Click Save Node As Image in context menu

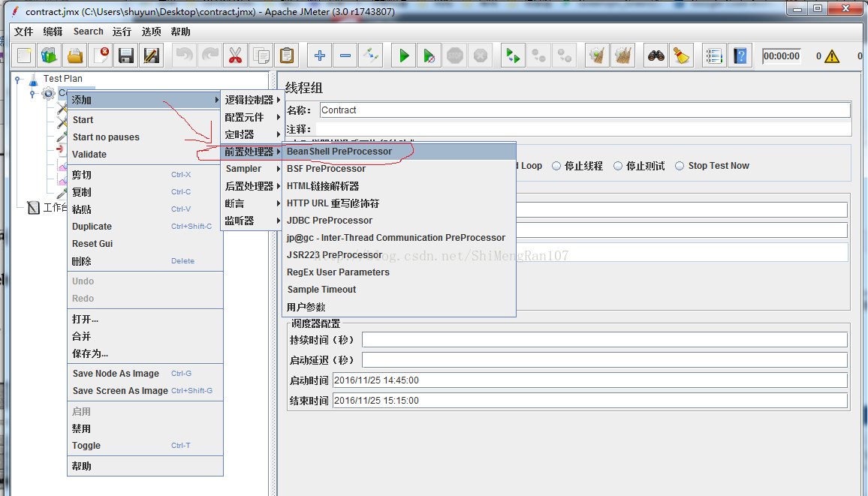pyautogui.click(x=144, y=373)
